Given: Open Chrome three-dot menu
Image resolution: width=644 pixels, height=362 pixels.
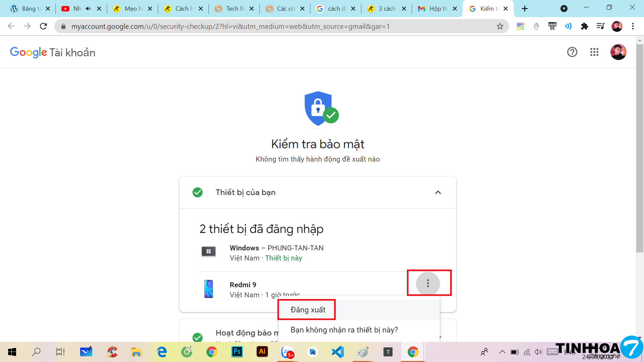Looking at the screenshot, I should 633,26.
